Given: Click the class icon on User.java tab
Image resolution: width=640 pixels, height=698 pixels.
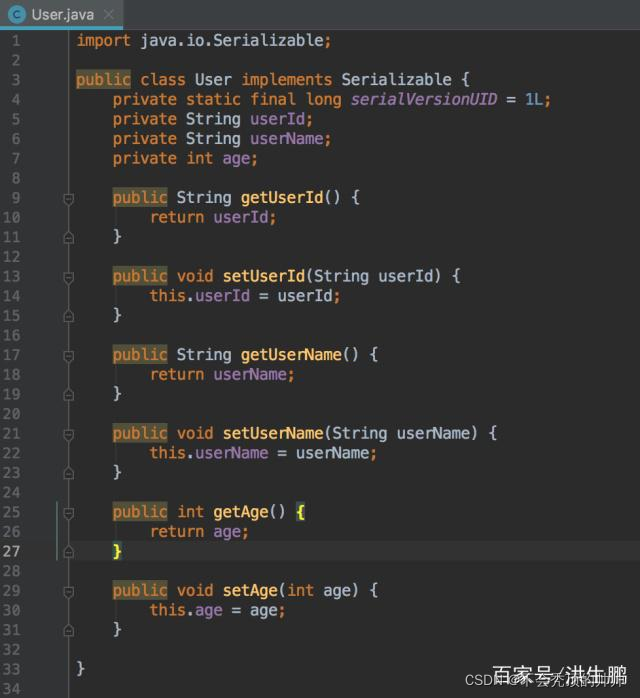Looking at the screenshot, I should point(17,15).
